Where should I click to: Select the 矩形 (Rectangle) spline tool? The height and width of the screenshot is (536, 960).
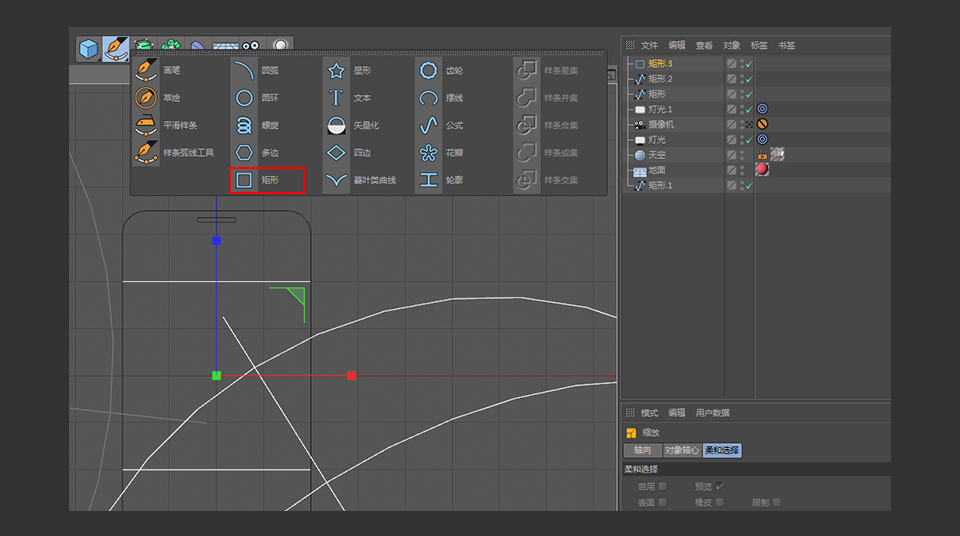pos(245,180)
